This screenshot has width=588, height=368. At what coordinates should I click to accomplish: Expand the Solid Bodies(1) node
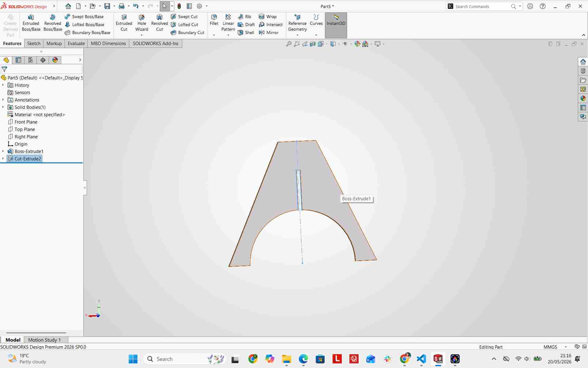click(3, 107)
